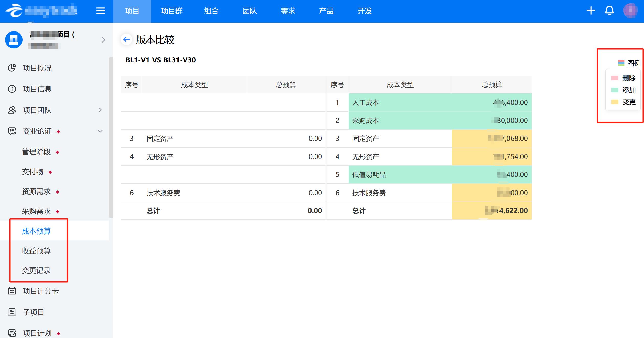This screenshot has width=644, height=338.
Task: Click the 项目计分卡 scorecard icon
Action: click(x=12, y=291)
